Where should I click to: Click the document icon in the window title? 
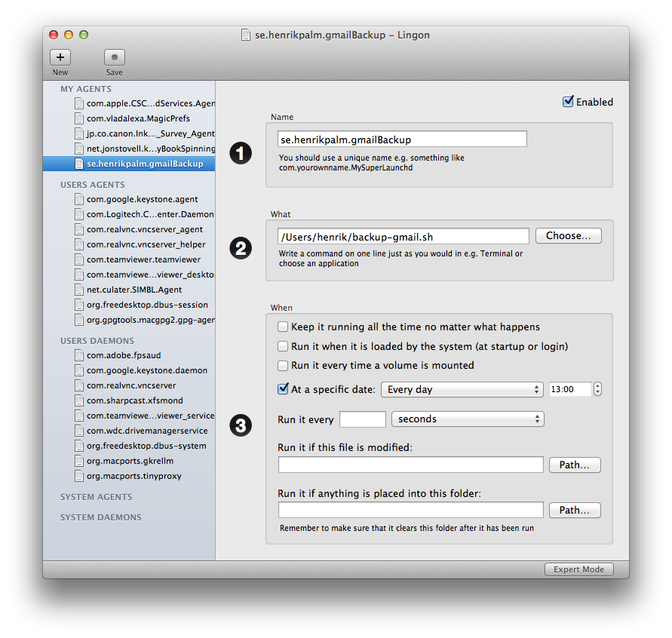pyautogui.click(x=246, y=35)
